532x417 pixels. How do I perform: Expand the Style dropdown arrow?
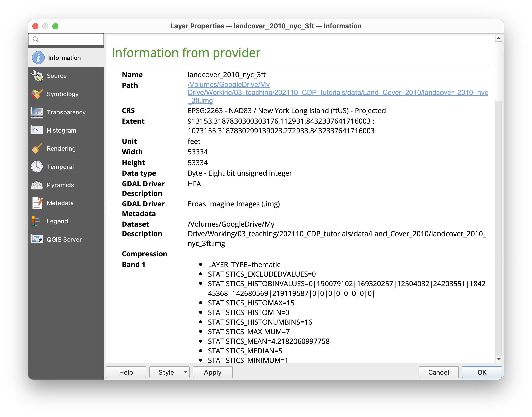(x=185, y=372)
